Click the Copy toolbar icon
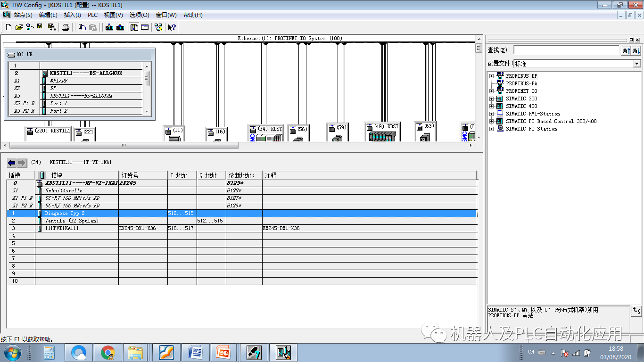The width and height of the screenshot is (644, 362). [82, 27]
